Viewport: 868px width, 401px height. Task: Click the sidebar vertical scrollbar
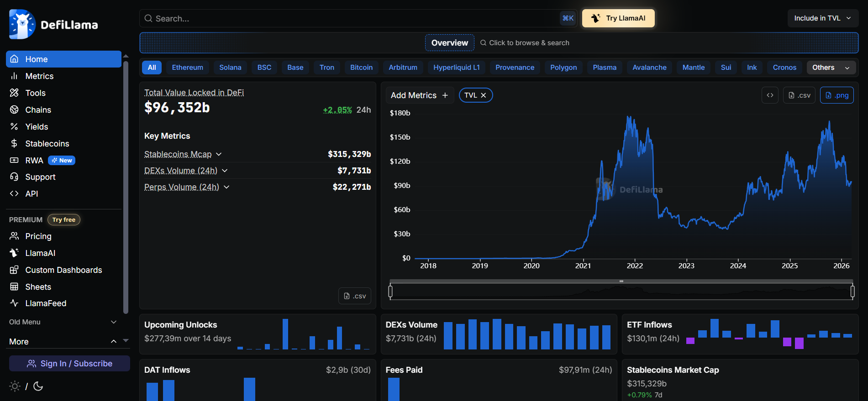[126, 187]
